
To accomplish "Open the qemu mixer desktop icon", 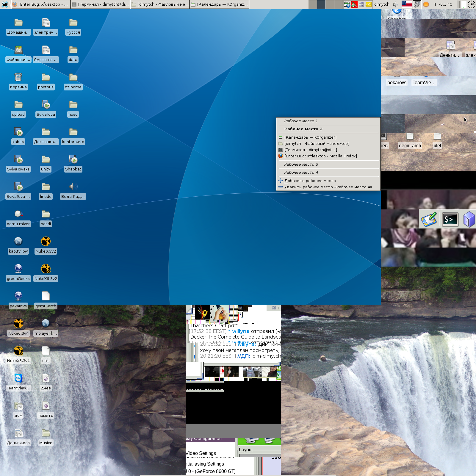I will 18,214.
